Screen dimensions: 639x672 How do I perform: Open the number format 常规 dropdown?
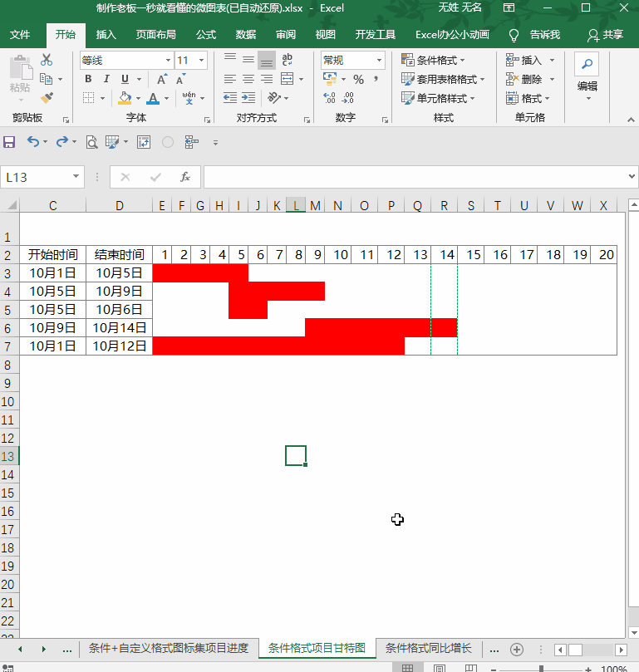[x=379, y=61]
